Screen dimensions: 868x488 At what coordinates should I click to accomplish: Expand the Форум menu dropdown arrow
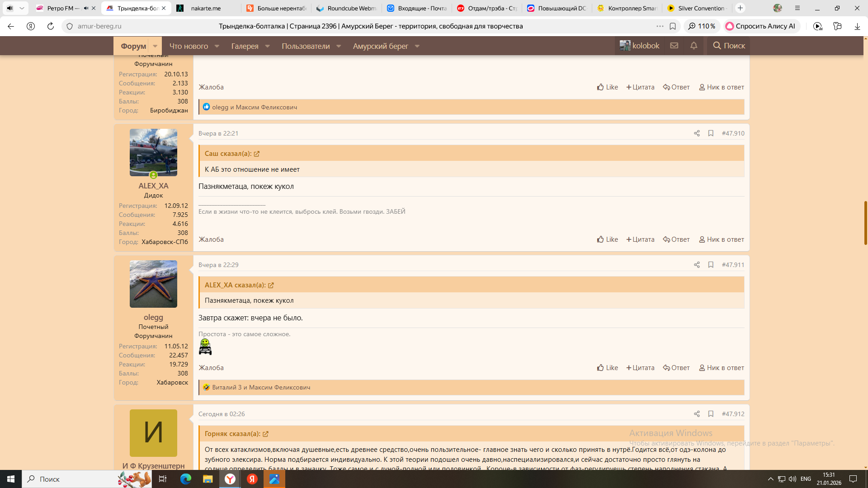155,46
